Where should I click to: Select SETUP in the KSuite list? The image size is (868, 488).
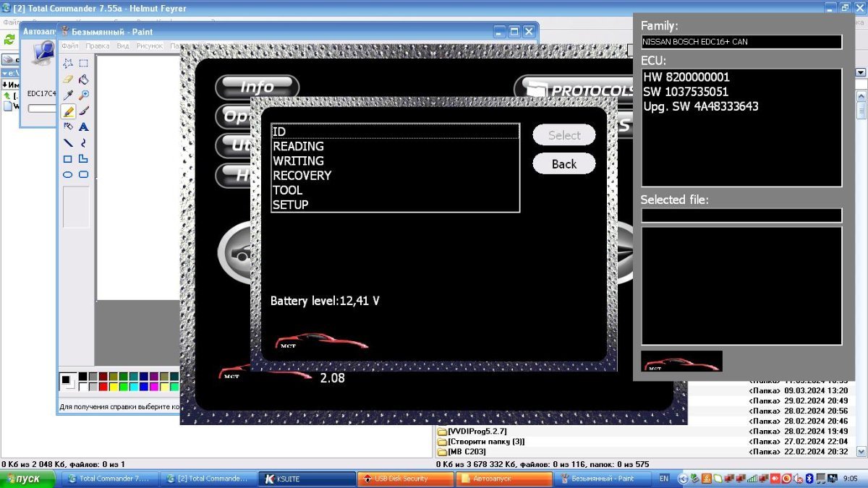click(x=395, y=204)
